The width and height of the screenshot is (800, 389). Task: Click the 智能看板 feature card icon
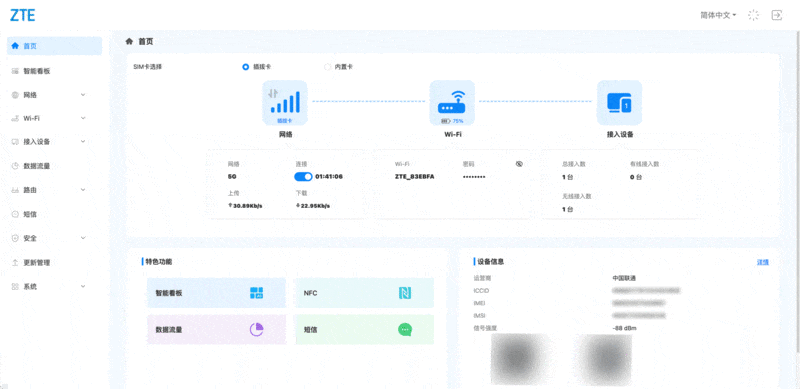(x=257, y=293)
